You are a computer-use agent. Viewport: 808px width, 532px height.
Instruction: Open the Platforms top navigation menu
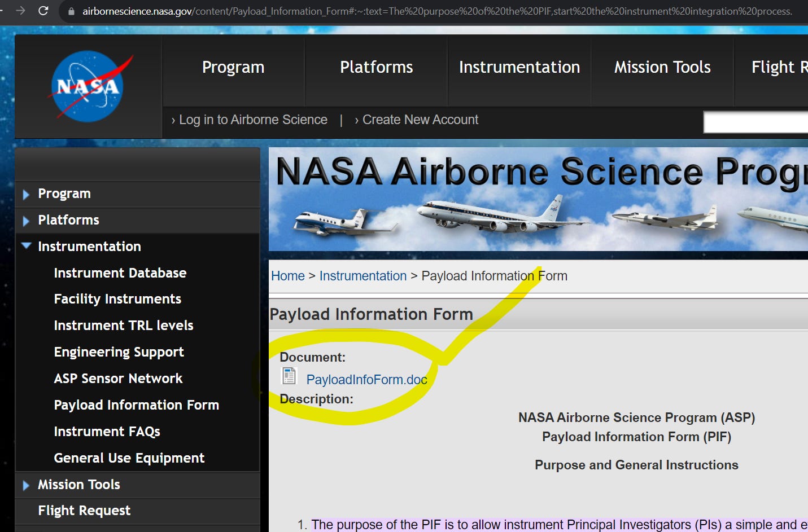coord(376,67)
